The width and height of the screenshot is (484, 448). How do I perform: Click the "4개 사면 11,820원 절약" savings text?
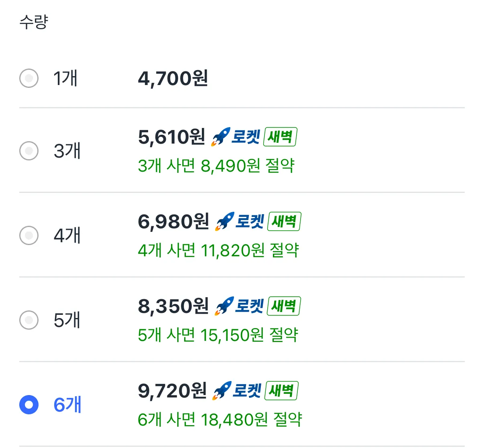tap(218, 250)
